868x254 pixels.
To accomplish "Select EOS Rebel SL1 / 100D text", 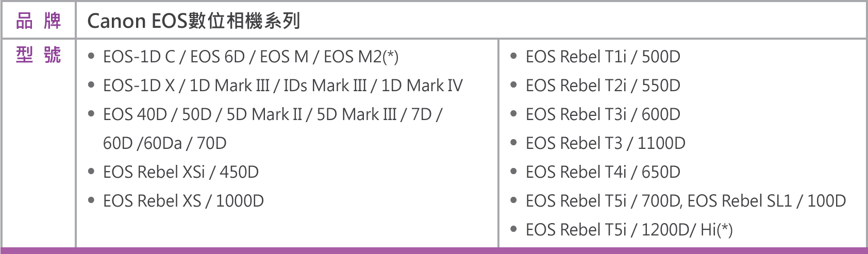I will [766, 201].
